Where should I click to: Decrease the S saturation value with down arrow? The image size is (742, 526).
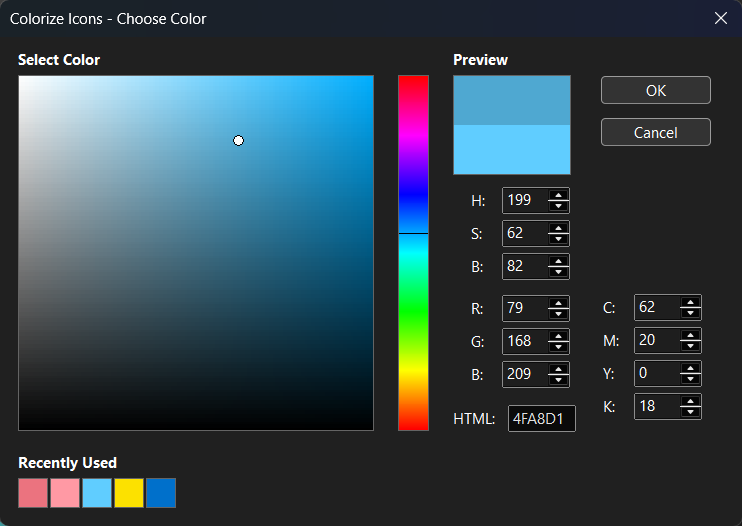click(558, 238)
